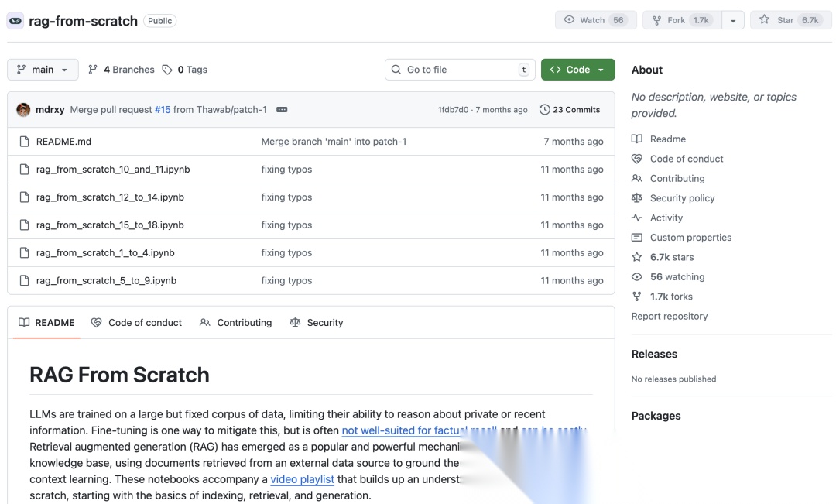Viewport: 836px width, 504px height.
Task: Open 'Merge branch main into patch-1' commit message
Action: [x=334, y=142]
